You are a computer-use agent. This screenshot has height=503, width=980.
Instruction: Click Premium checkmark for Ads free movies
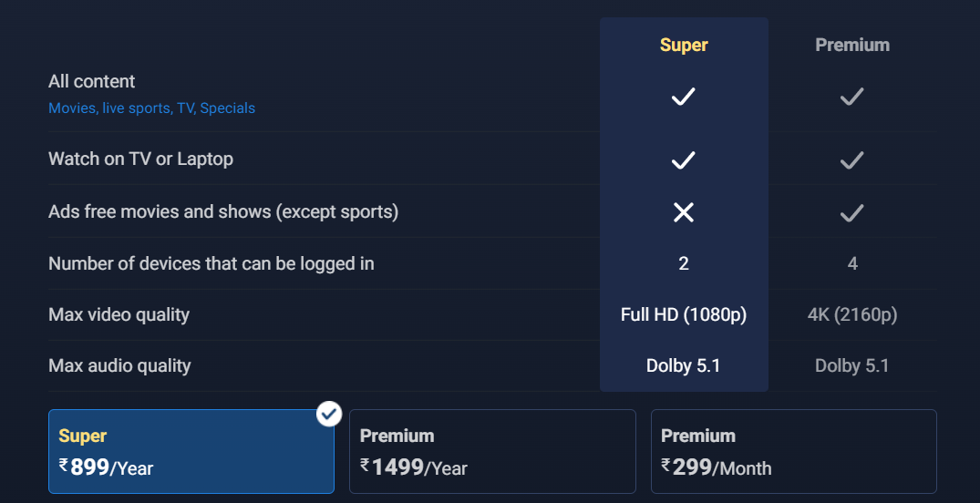coord(852,212)
